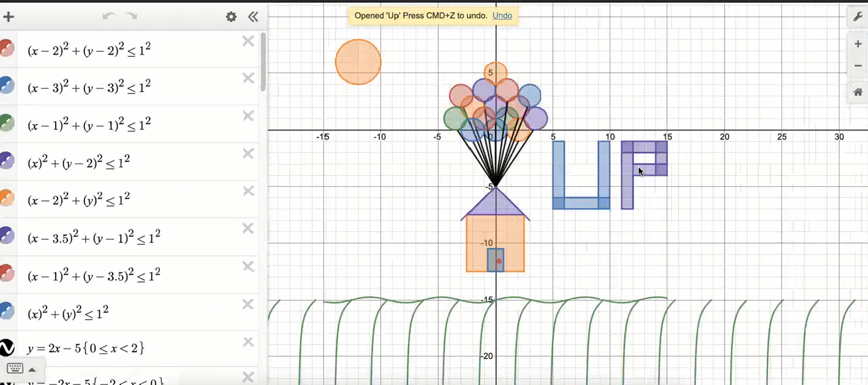868x385 pixels.
Task: Delete the (x-1)²+(y-1)²≤1² expression
Action: click(248, 115)
